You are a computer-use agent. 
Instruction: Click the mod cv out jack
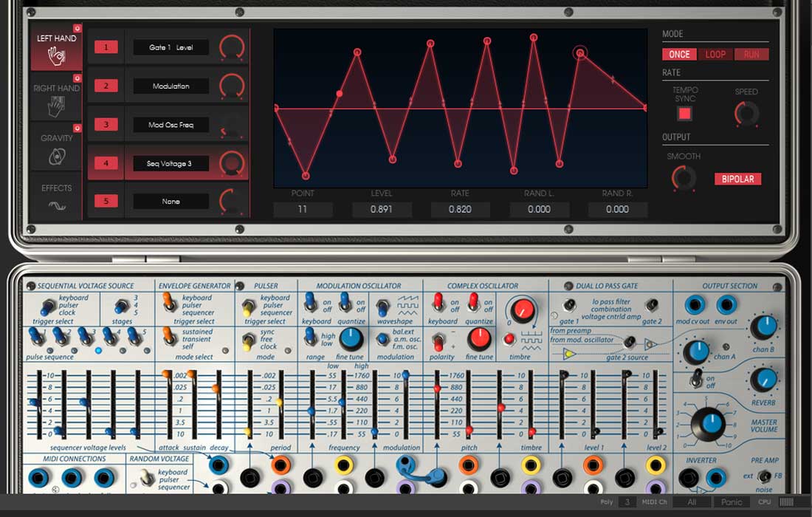click(695, 306)
